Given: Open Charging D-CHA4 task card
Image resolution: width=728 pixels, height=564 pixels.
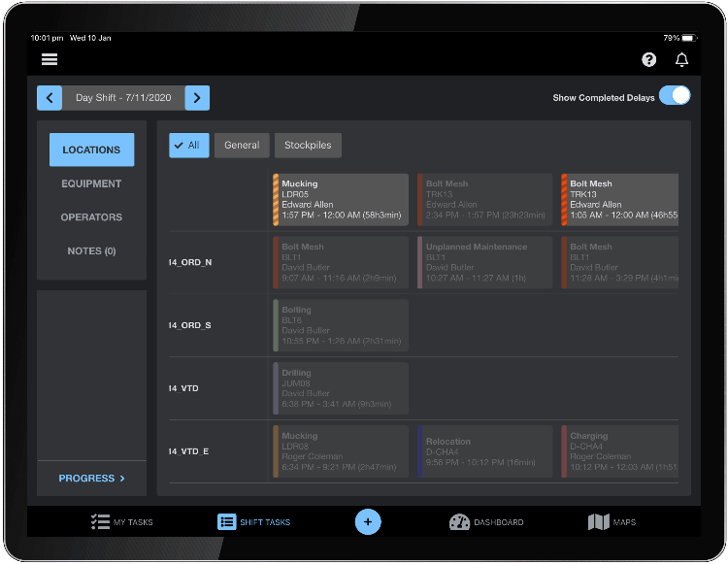Looking at the screenshot, I should point(620,451).
